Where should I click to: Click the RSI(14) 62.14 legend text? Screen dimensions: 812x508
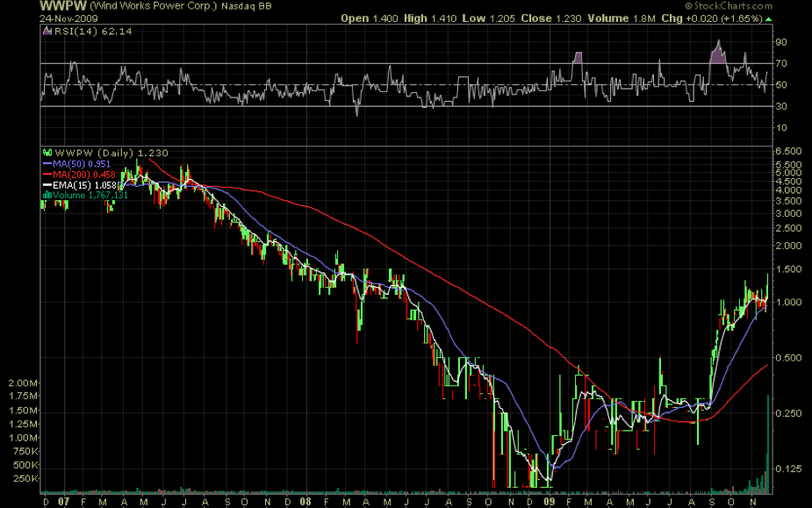tap(93, 31)
